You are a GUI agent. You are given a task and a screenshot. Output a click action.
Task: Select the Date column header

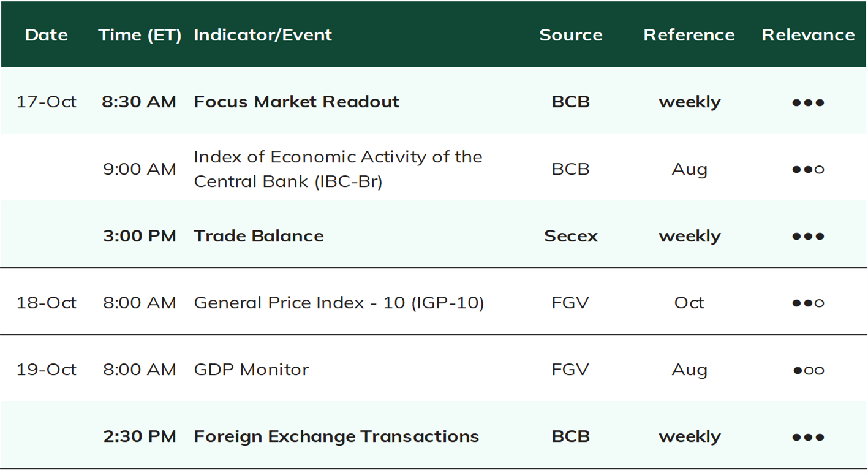pos(47,35)
